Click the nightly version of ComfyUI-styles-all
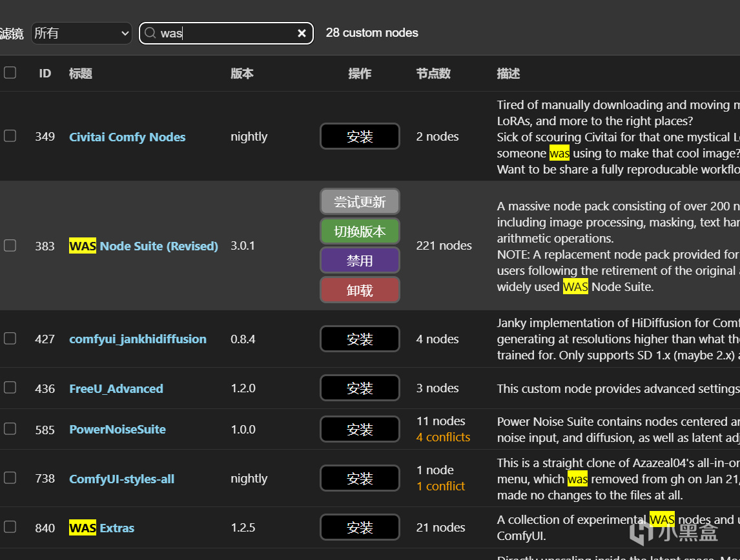This screenshot has width=740, height=560. pos(249,479)
